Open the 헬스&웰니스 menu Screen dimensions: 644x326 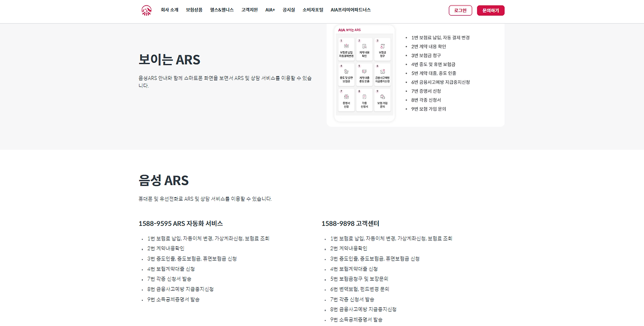coord(222,10)
